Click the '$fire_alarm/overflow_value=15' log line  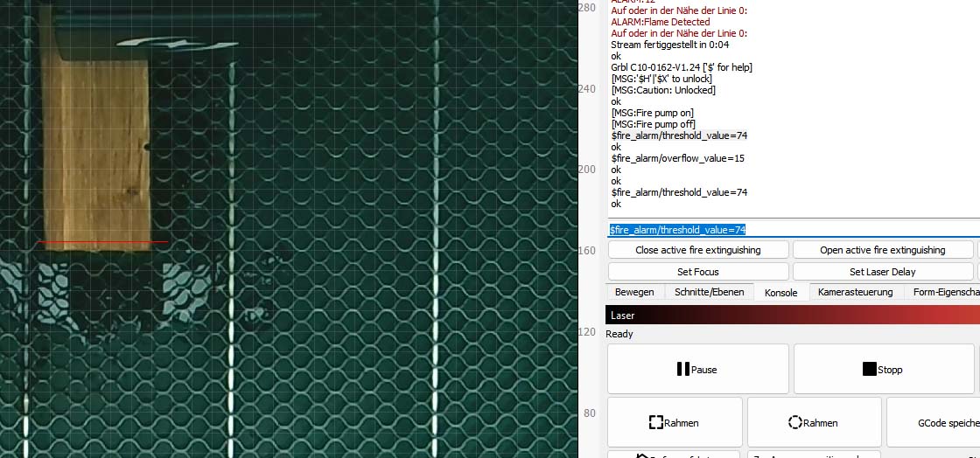[677, 158]
